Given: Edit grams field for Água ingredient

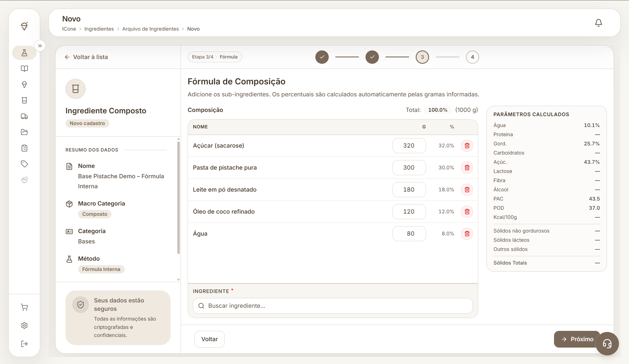Looking at the screenshot, I should [409, 234].
